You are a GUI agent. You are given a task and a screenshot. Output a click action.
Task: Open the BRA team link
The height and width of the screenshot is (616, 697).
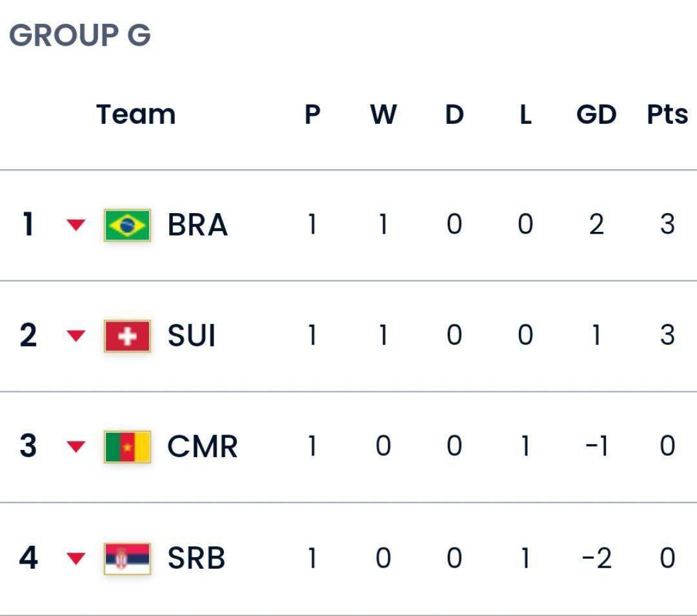(197, 225)
